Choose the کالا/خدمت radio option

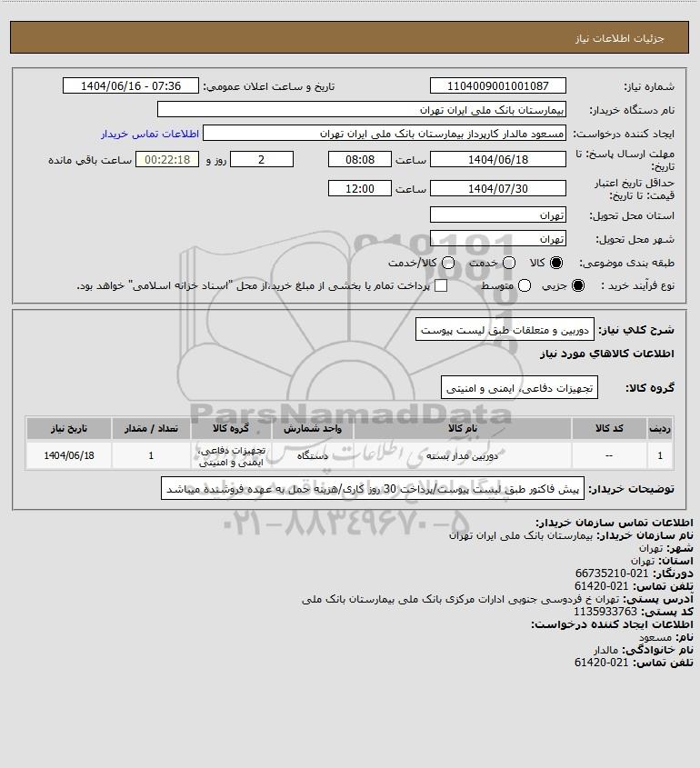coord(447,263)
